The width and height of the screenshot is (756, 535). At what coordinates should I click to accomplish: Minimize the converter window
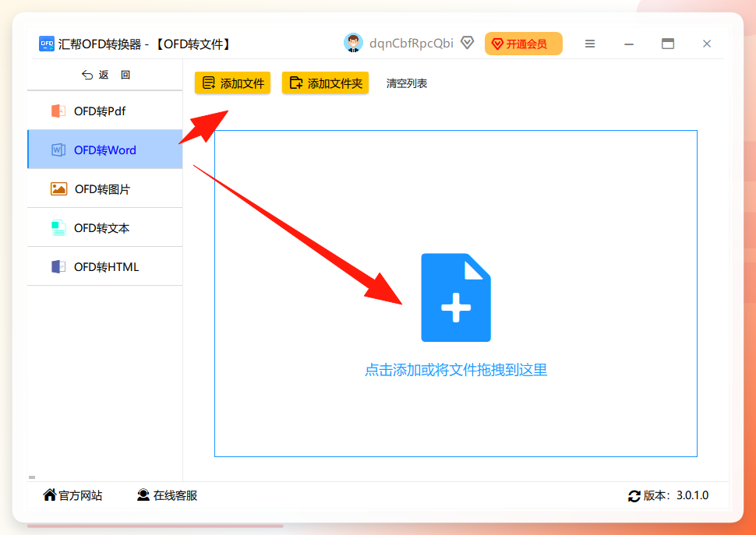pyautogui.click(x=629, y=44)
